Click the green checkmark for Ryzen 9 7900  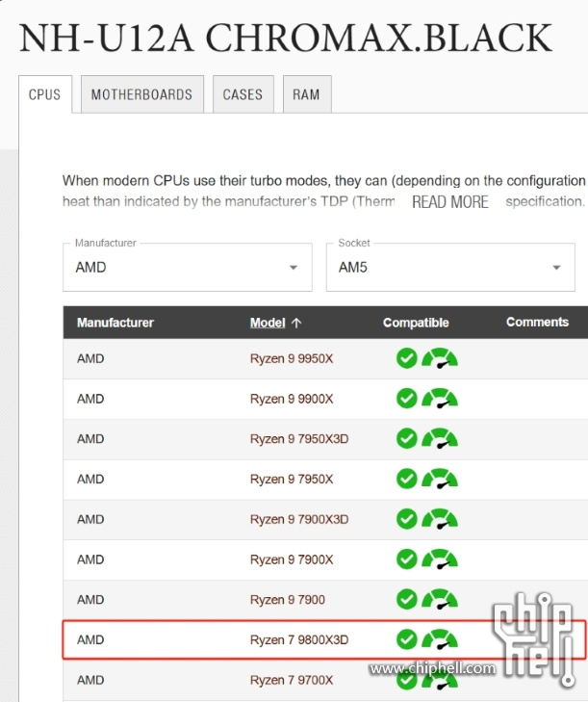click(407, 599)
